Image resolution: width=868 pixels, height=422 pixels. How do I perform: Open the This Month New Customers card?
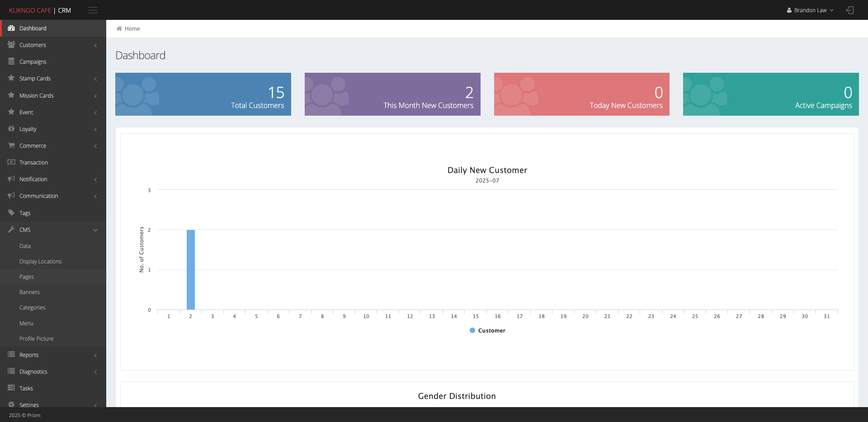[392, 94]
